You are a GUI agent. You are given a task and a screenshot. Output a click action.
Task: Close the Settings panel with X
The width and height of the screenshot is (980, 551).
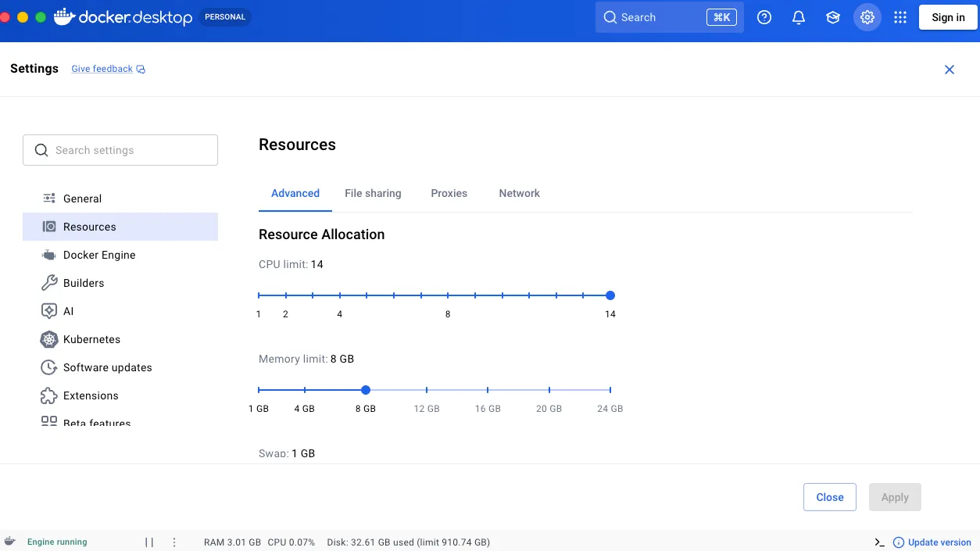pyautogui.click(x=950, y=70)
